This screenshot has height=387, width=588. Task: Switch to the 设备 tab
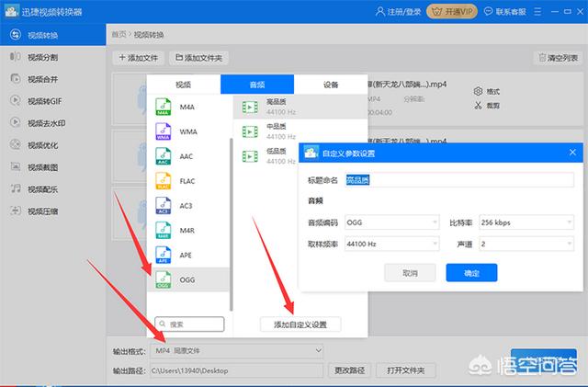point(331,85)
